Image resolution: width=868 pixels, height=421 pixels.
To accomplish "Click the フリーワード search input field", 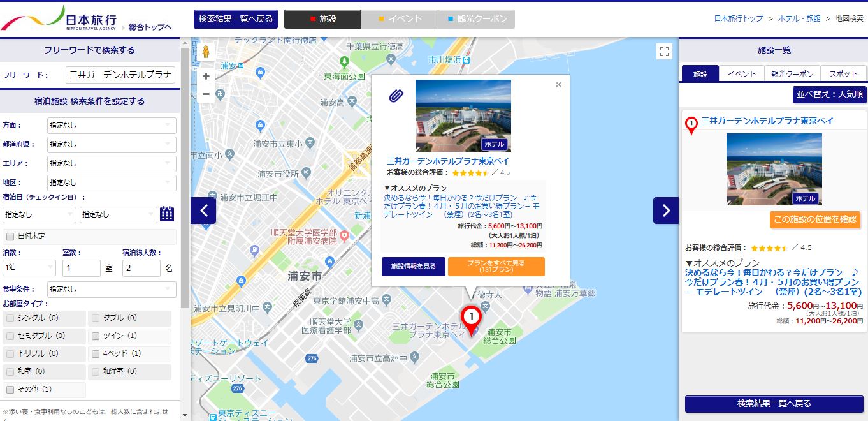I will 120,75.
